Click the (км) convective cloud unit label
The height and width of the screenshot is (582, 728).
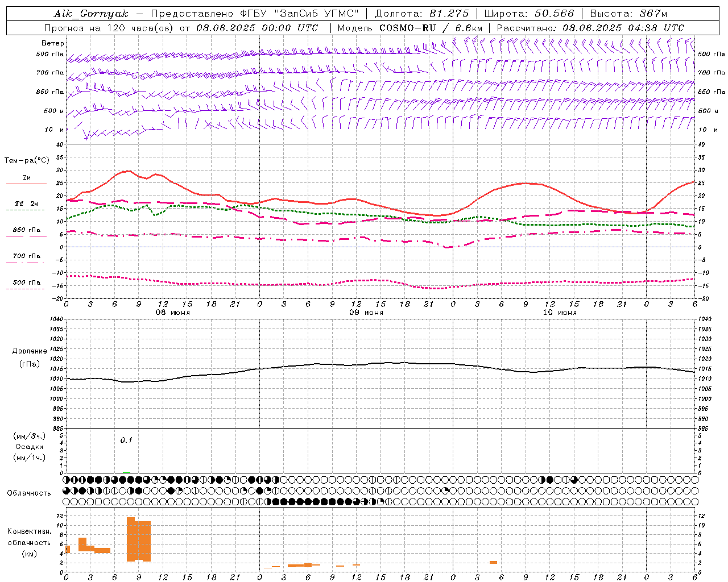pyautogui.click(x=30, y=554)
